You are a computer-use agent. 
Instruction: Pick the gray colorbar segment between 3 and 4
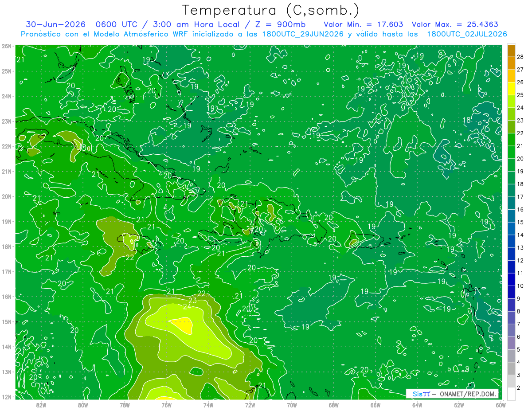click(x=511, y=368)
